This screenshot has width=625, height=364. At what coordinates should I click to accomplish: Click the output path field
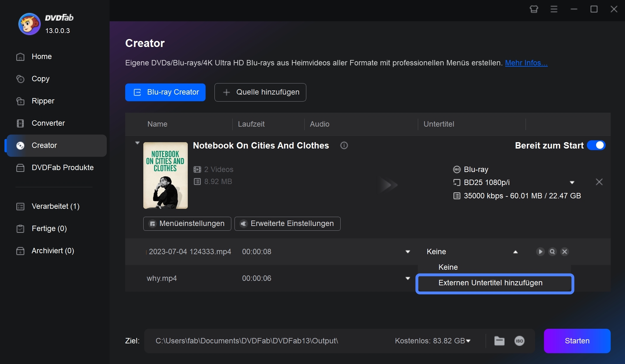tap(247, 341)
